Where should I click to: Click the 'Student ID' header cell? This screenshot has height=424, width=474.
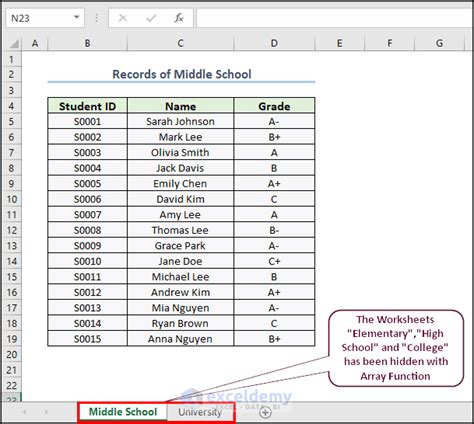coord(87,106)
